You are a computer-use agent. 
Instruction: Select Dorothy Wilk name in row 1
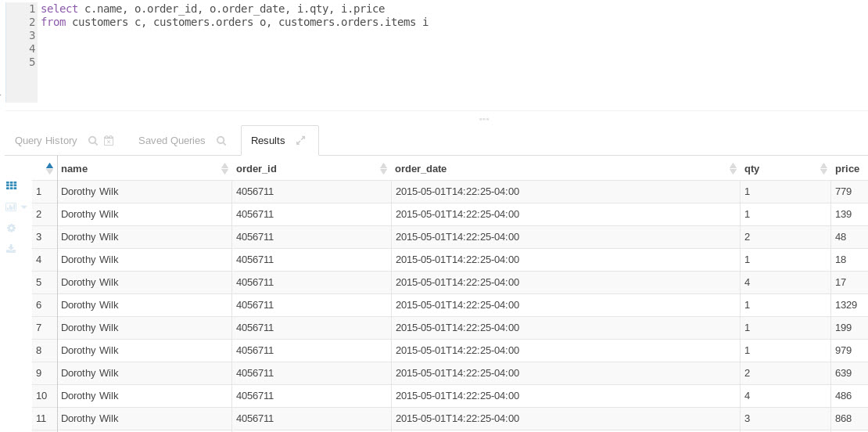90,192
